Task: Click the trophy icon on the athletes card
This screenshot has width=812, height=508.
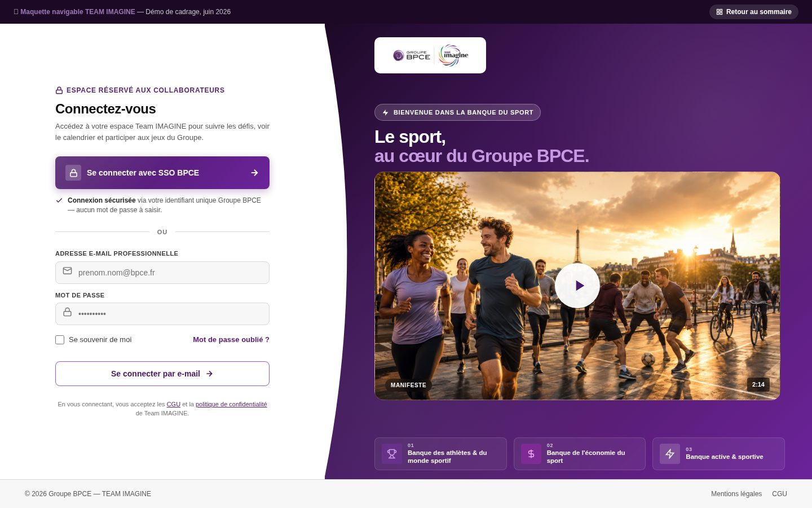Action: point(392,454)
